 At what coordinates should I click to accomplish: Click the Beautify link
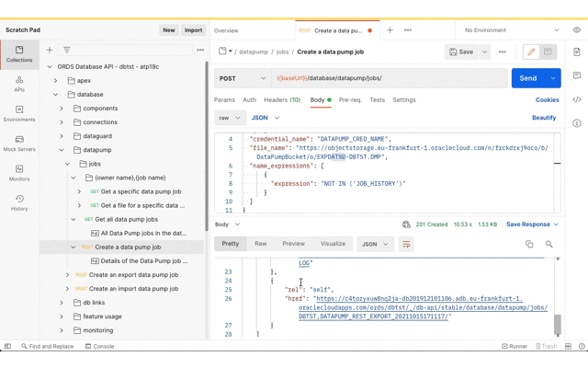pyautogui.click(x=544, y=118)
